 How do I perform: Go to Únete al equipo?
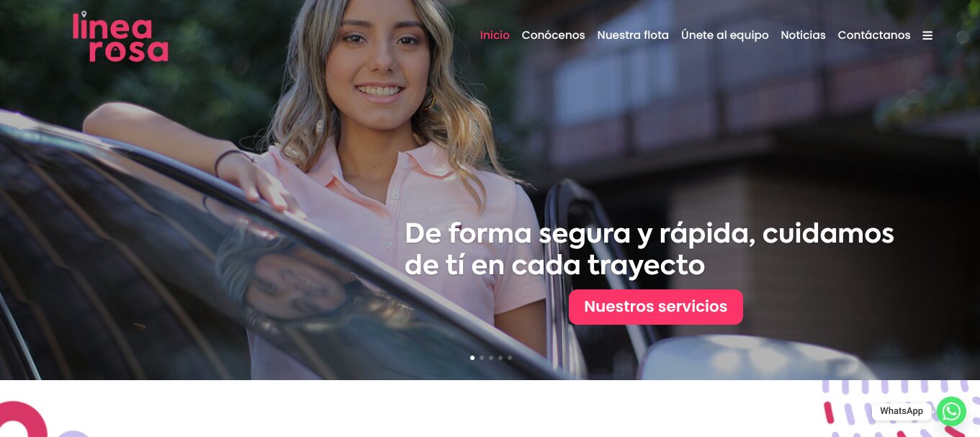click(725, 35)
